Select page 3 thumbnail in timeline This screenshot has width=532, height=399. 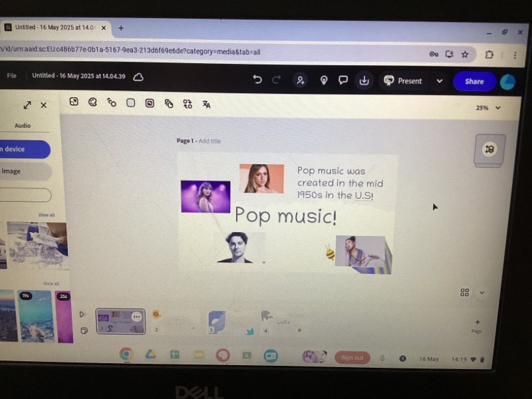point(230,322)
